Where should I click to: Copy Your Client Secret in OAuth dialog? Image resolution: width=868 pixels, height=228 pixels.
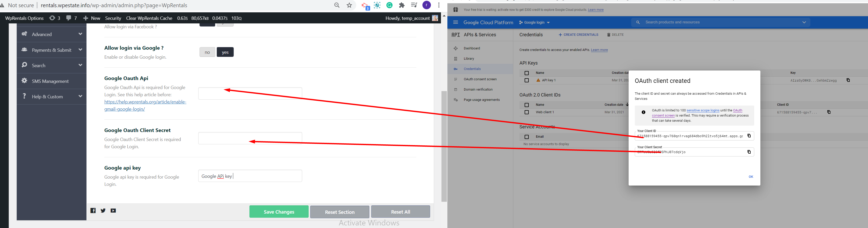pyautogui.click(x=749, y=152)
